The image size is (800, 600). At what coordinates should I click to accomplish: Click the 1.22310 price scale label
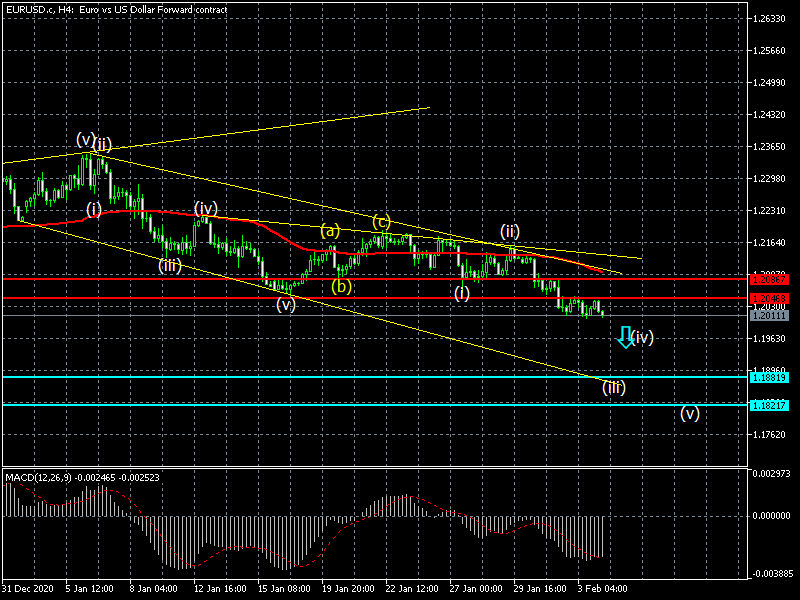click(x=769, y=211)
